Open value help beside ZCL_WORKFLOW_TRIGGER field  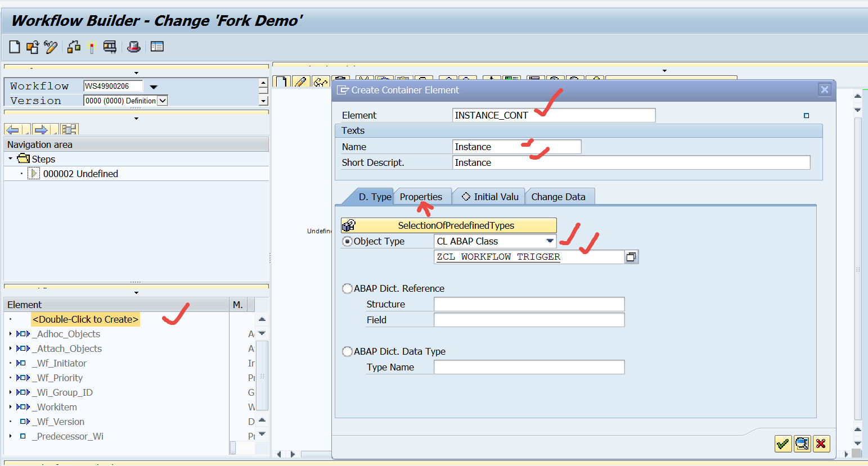pyautogui.click(x=631, y=256)
